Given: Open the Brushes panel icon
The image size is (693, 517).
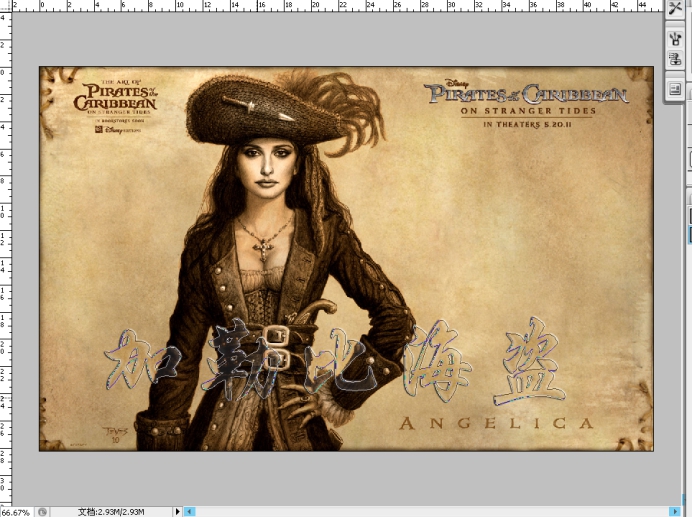Looking at the screenshot, I should 675,38.
